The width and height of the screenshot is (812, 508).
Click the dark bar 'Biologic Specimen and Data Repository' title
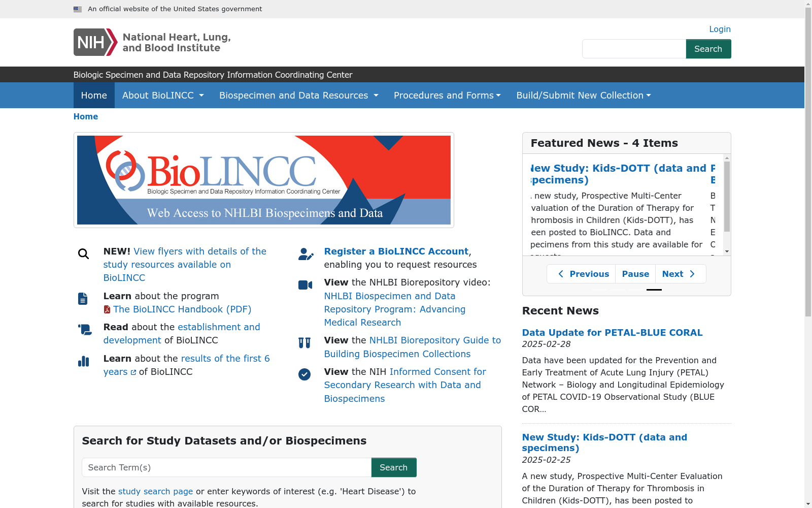click(213, 75)
